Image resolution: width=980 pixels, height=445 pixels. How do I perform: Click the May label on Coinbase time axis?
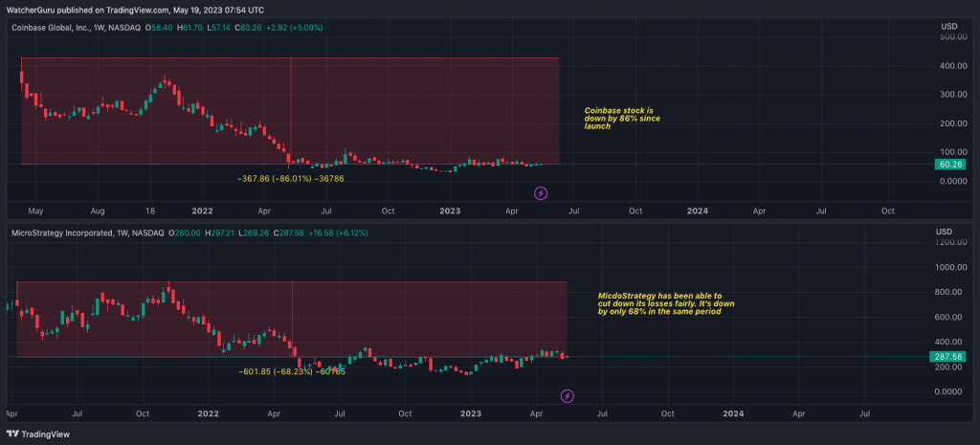click(35, 211)
